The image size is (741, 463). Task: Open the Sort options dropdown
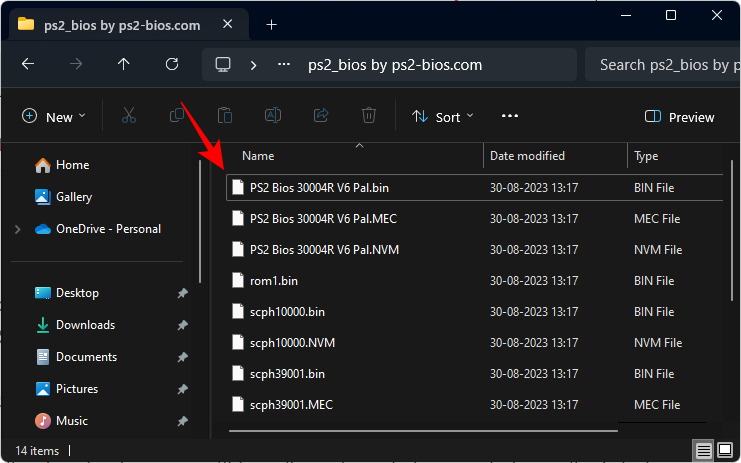point(442,117)
